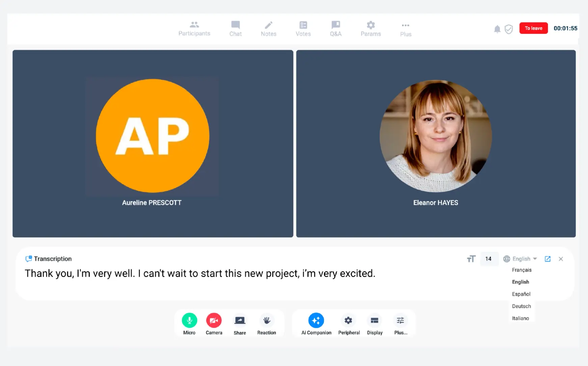This screenshot has height=366, width=588.
Task: Pop out the transcription window
Action: pos(547,259)
